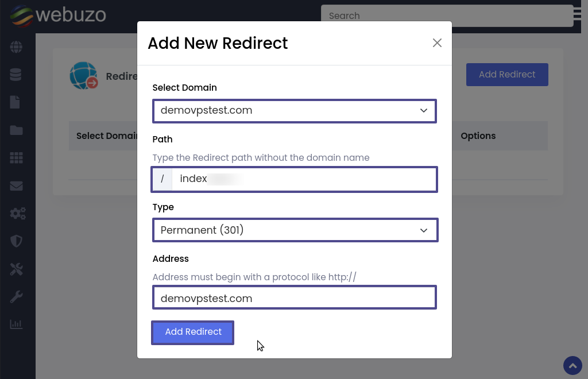Click the Path input field

point(304,179)
